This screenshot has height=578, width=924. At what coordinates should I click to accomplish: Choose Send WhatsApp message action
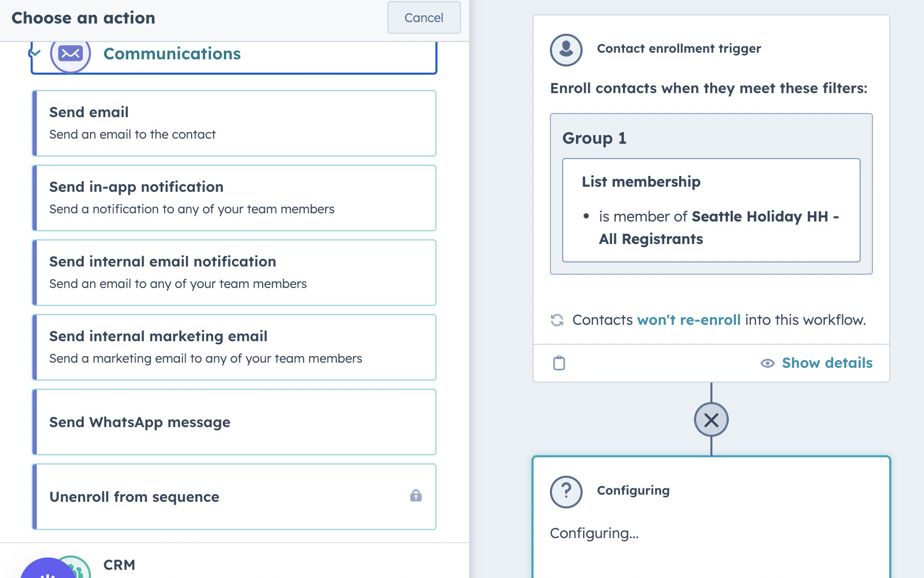click(x=234, y=422)
